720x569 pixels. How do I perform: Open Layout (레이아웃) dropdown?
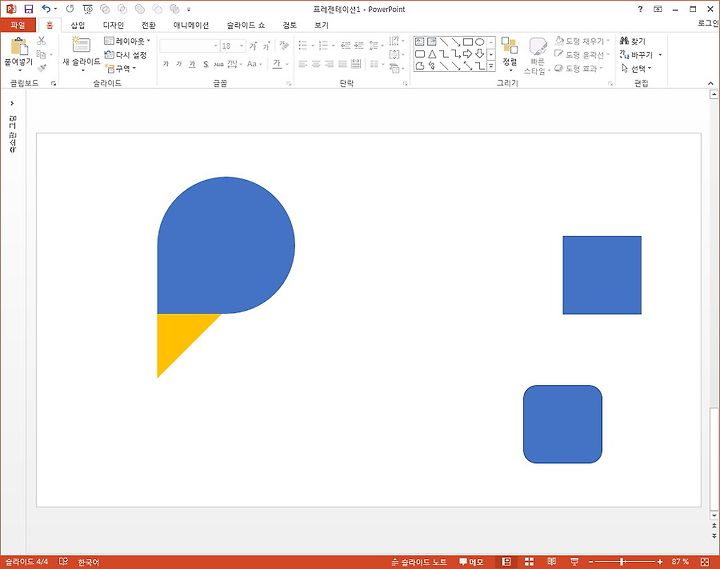tap(127, 41)
